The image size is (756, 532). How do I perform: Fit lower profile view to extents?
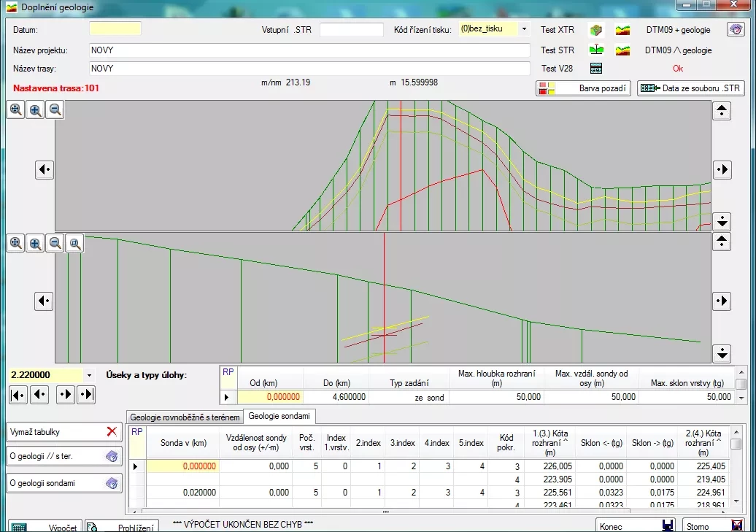click(15, 244)
